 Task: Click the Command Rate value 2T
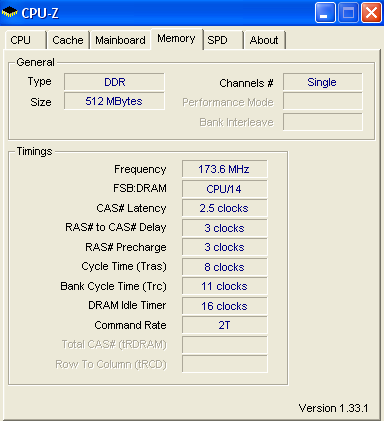tap(224, 325)
